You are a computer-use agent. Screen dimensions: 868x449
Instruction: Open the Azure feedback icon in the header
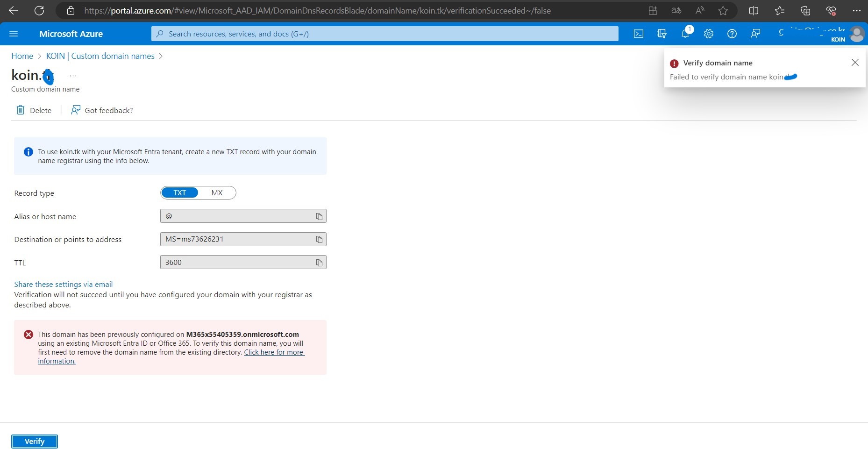tap(755, 34)
